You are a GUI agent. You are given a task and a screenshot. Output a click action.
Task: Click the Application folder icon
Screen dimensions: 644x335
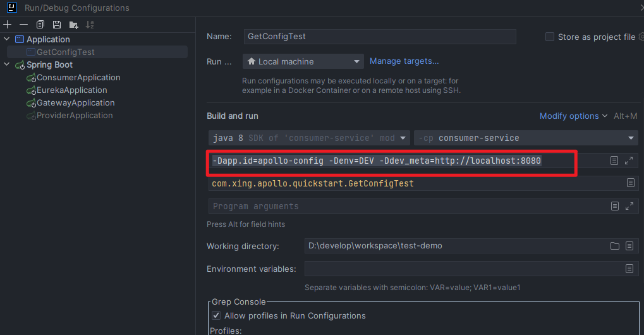[20, 39]
